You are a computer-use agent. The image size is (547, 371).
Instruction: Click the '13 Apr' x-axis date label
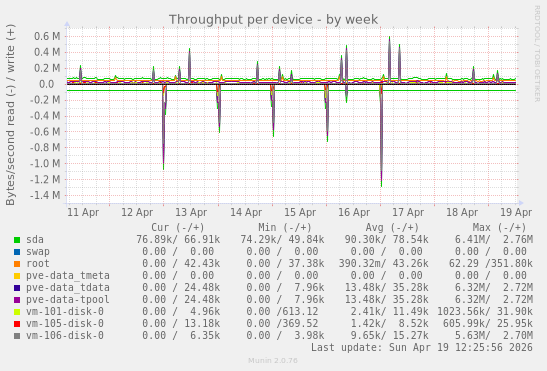point(191,212)
